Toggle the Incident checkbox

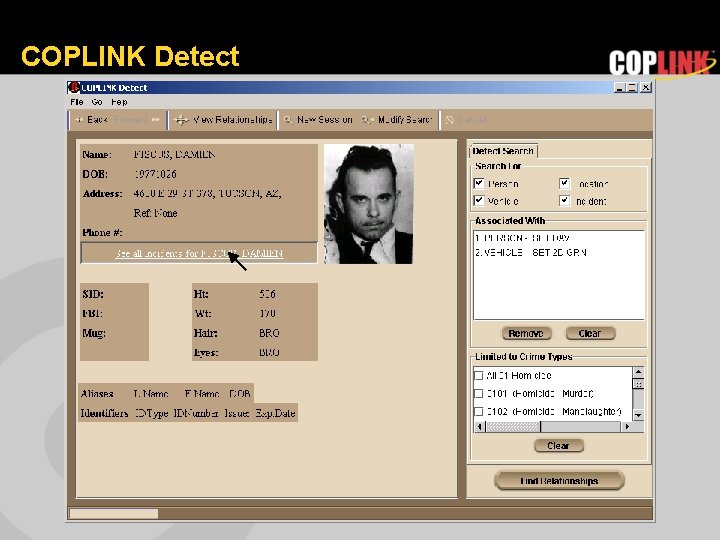coord(564,201)
